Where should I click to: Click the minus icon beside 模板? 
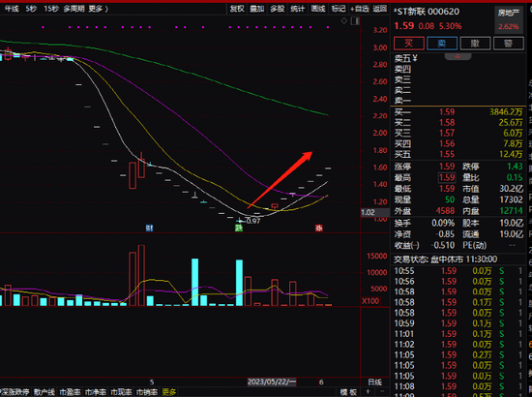[x=381, y=392]
